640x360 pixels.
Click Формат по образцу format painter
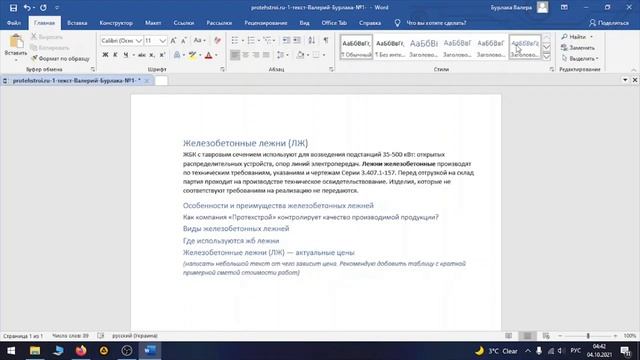pos(60,59)
